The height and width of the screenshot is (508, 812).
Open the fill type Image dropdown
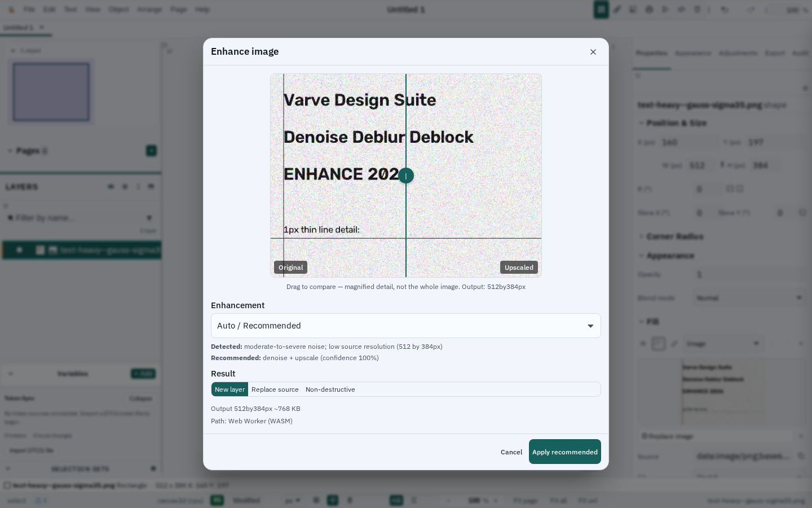723,344
